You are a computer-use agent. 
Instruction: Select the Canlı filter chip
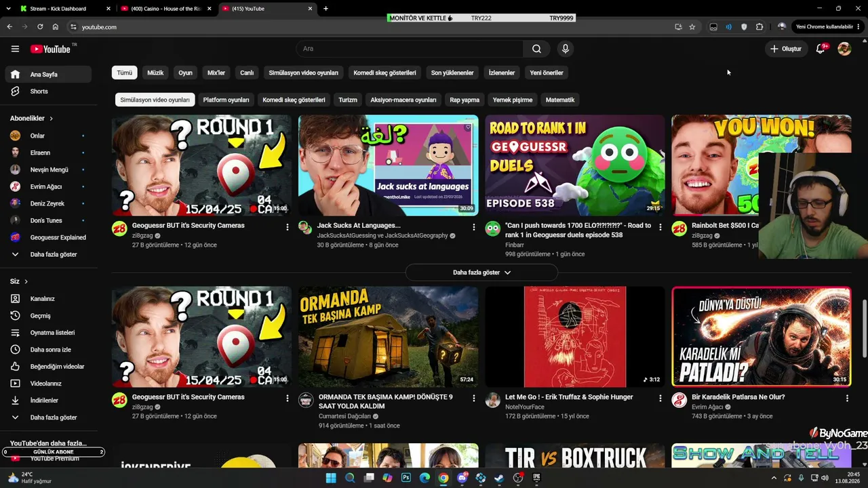pos(247,73)
